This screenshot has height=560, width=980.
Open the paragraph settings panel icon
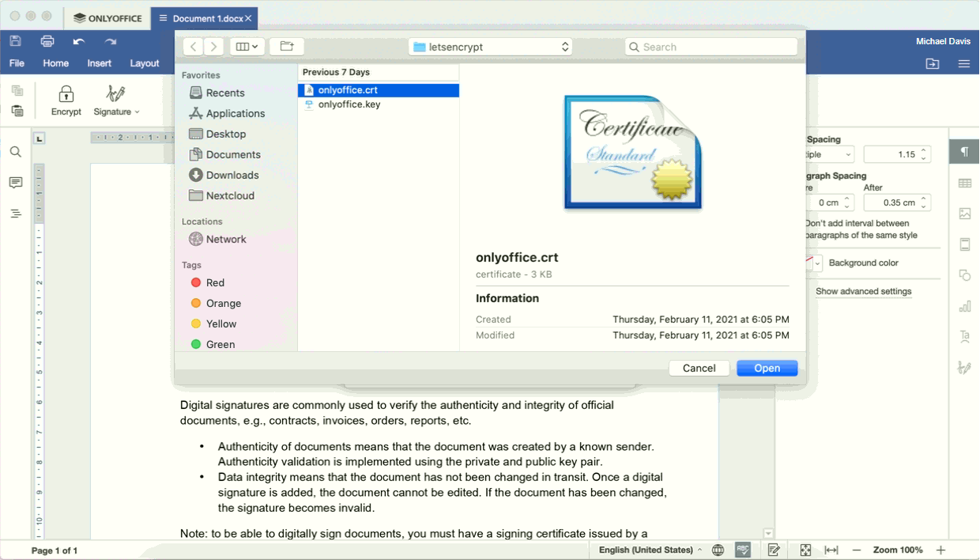964,151
